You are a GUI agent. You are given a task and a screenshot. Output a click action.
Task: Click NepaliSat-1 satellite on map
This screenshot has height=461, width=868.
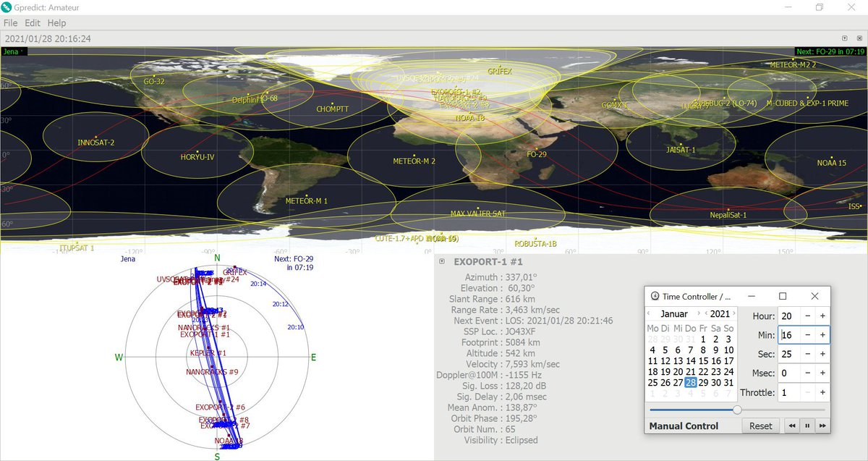pos(728,215)
